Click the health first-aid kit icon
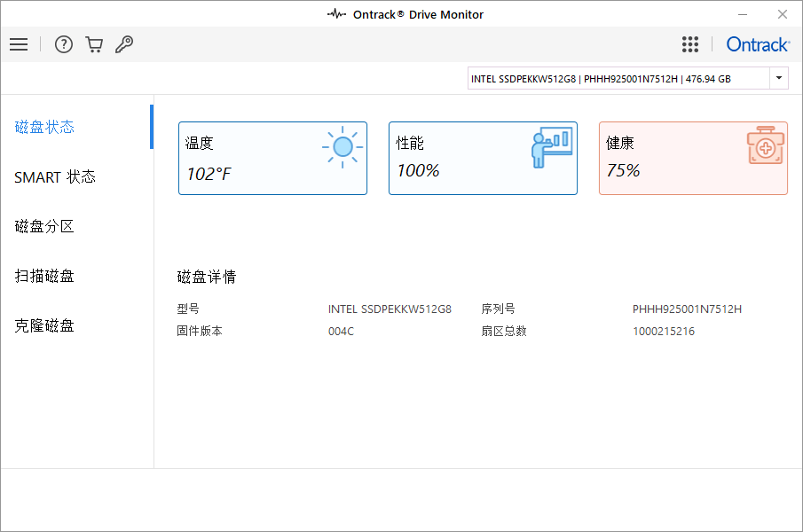 tap(766, 145)
